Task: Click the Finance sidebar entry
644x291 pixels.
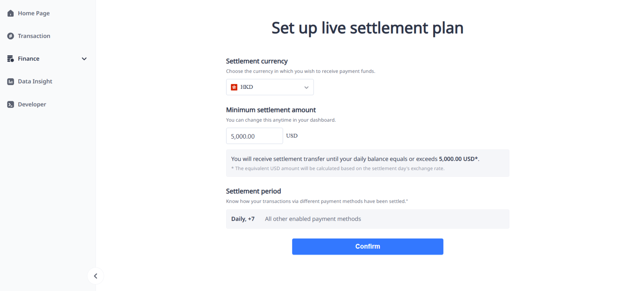Action: (28, 59)
